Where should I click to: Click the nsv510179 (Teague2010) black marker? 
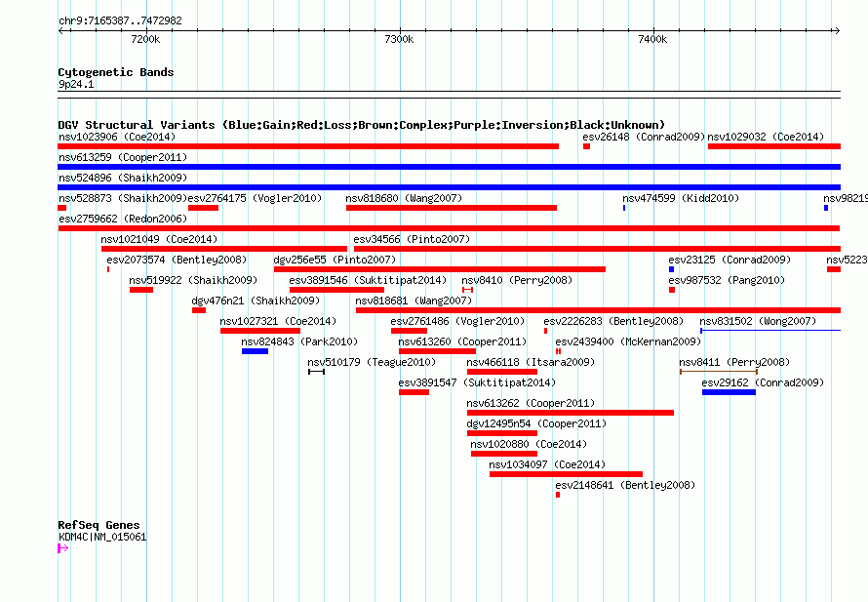(317, 372)
